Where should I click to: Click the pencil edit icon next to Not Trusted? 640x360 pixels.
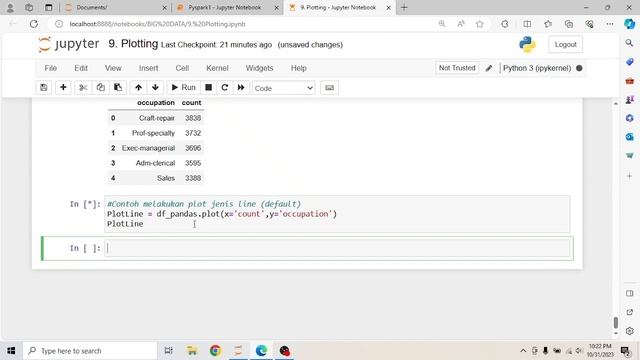click(x=489, y=68)
